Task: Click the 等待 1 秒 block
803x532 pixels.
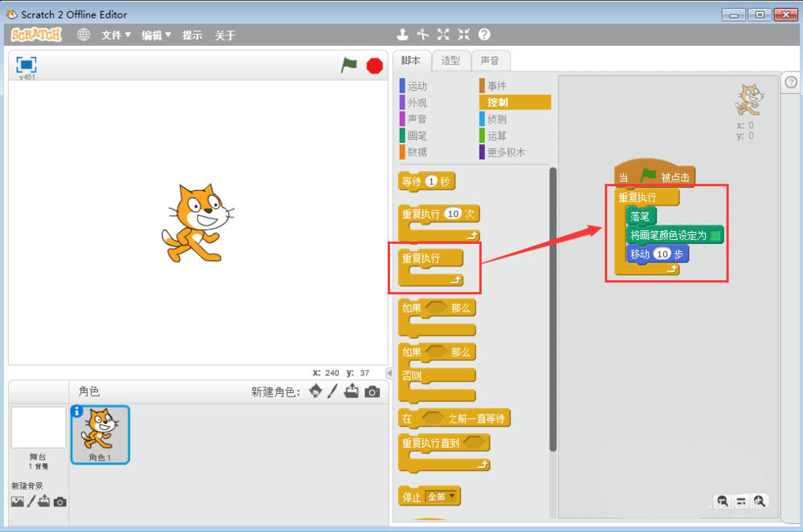Action: [x=426, y=181]
